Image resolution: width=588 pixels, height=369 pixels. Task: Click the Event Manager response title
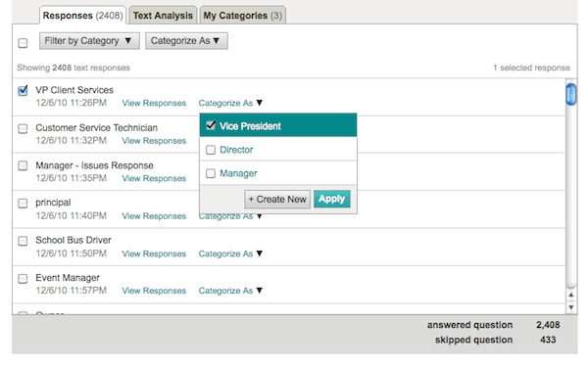(68, 278)
